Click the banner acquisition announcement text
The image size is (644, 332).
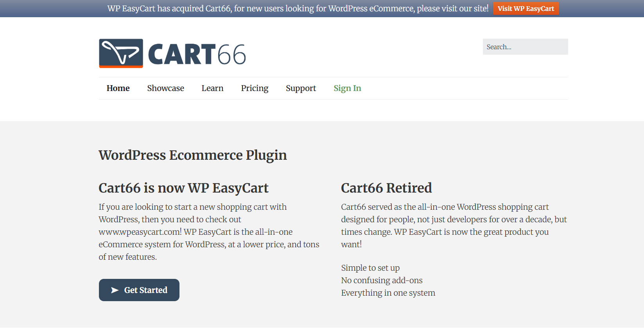coord(298,9)
